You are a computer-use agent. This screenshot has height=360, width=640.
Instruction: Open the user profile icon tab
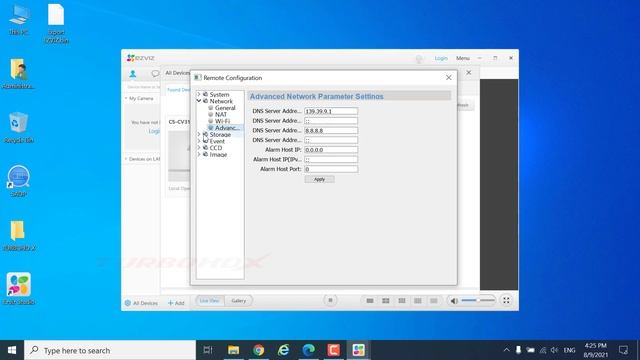click(133, 74)
